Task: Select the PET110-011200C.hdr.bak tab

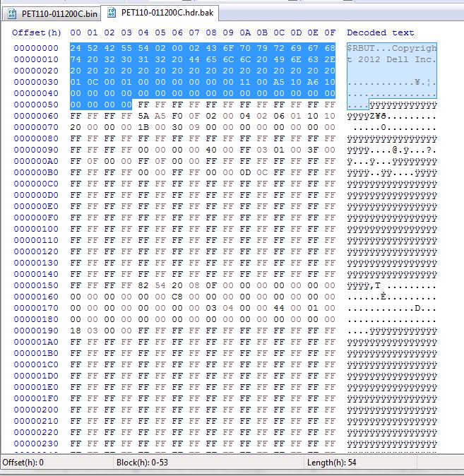Action: pyautogui.click(x=160, y=13)
